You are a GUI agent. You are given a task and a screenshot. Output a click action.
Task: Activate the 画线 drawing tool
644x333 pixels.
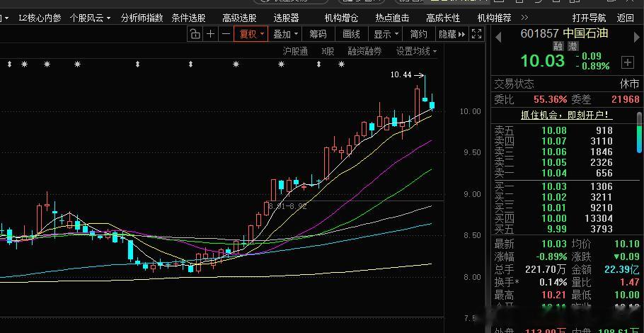click(351, 34)
